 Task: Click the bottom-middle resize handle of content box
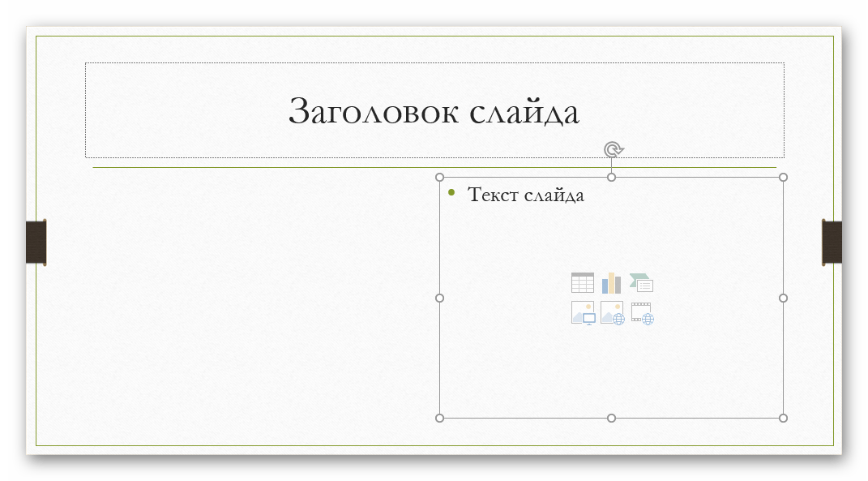tap(612, 418)
